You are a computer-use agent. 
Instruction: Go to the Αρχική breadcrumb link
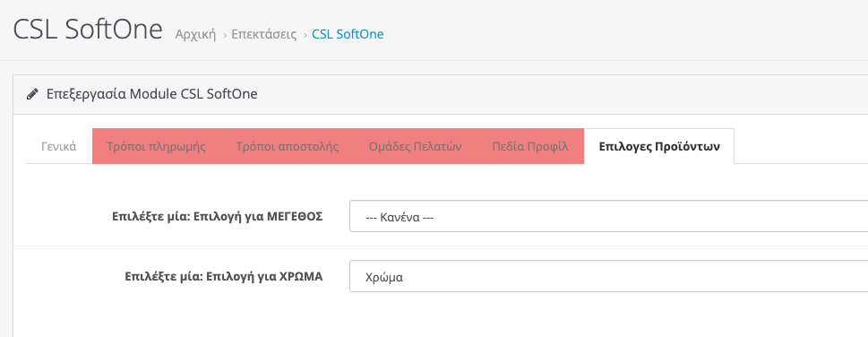coord(195,34)
